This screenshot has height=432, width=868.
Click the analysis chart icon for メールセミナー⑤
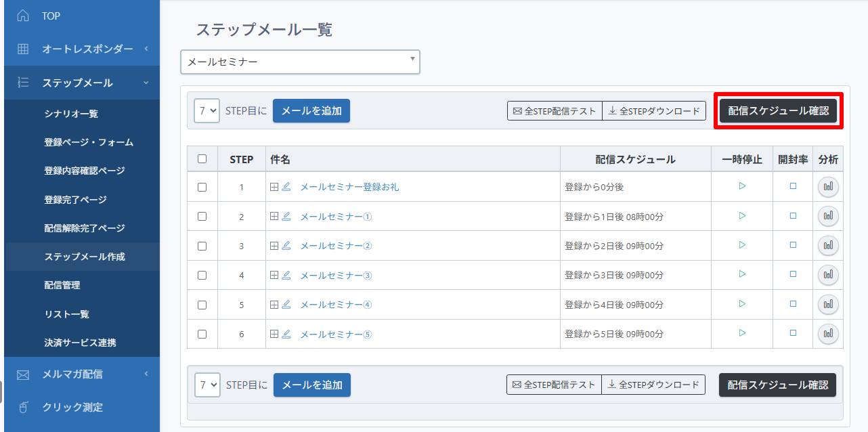828,334
